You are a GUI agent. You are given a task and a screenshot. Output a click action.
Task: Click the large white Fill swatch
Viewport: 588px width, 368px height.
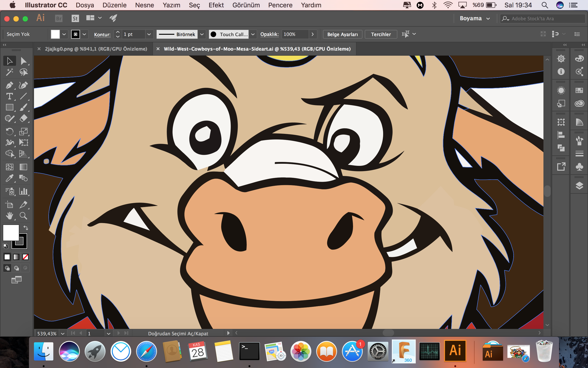click(11, 233)
